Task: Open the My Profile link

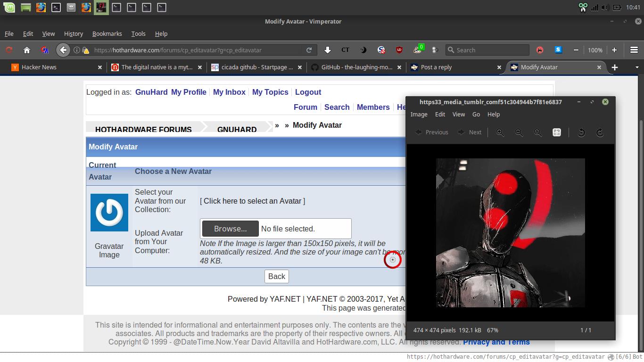Action: 189,92
